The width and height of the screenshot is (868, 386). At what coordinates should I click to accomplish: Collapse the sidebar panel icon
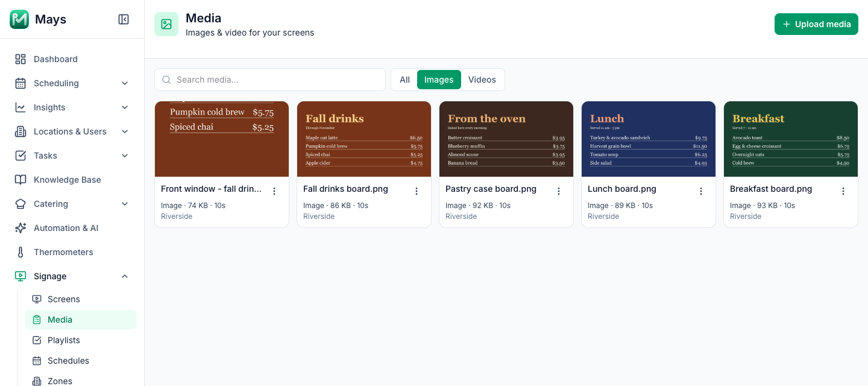point(124,19)
